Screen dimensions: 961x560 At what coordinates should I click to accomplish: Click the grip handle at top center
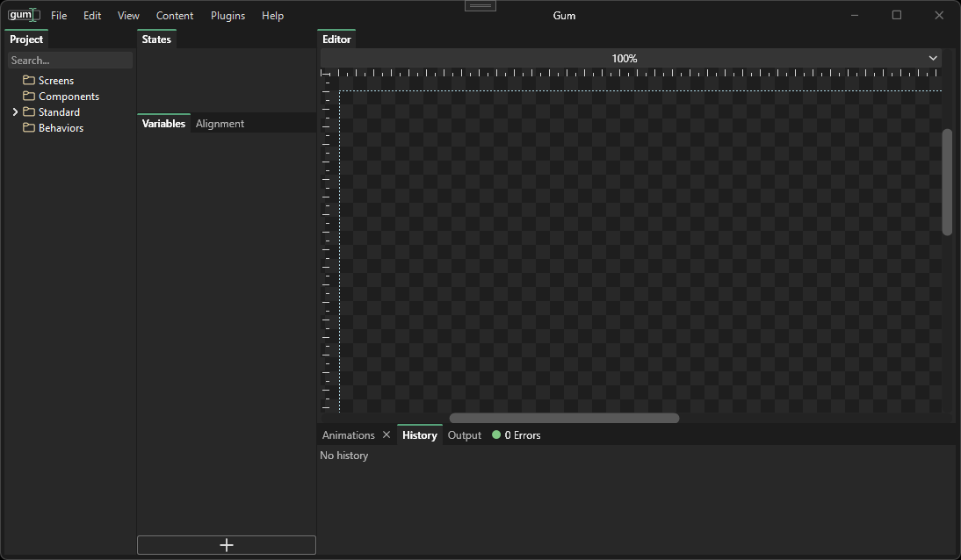(480, 6)
